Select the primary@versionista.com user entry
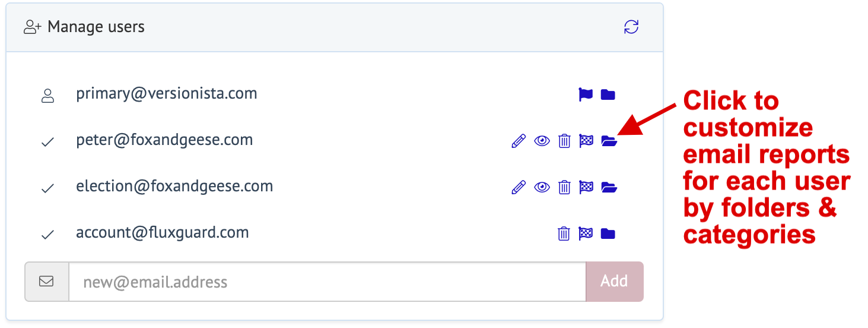 [166, 94]
